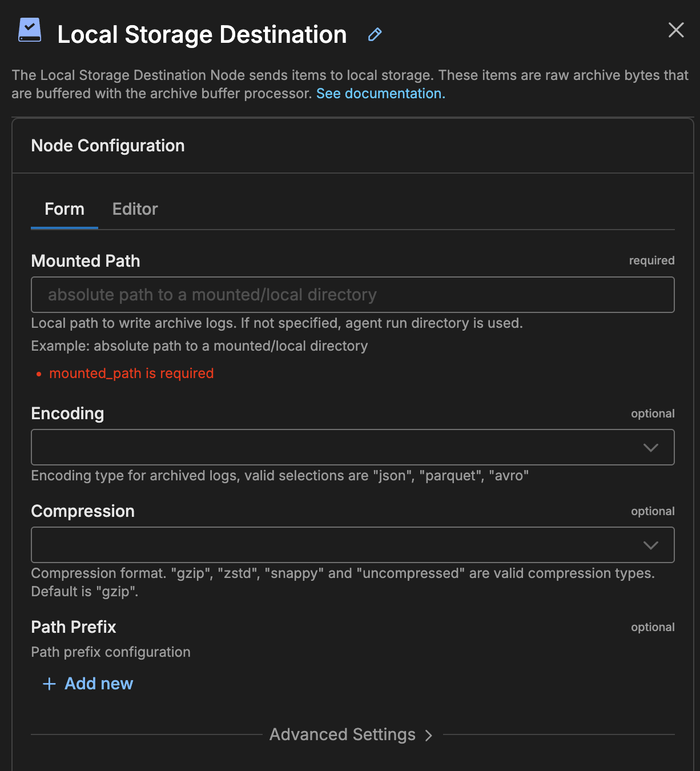Viewport: 700px width, 771px height.
Task: Open the See documentation link
Action: pyautogui.click(x=380, y=94)
